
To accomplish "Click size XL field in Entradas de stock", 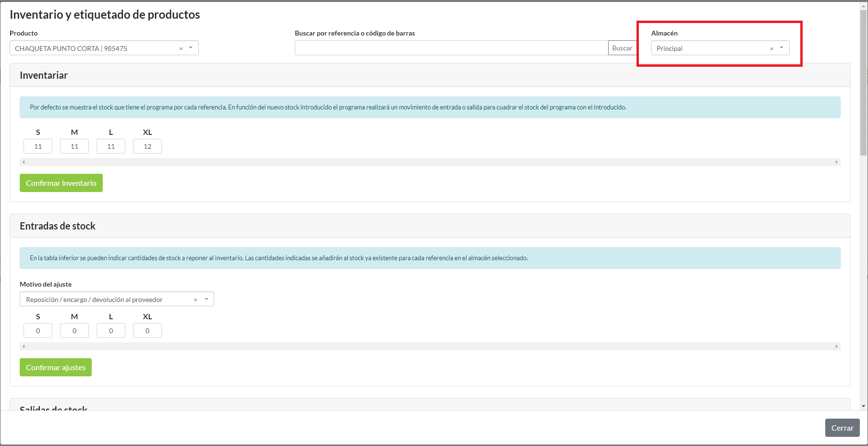I will (x=147, y=331).
